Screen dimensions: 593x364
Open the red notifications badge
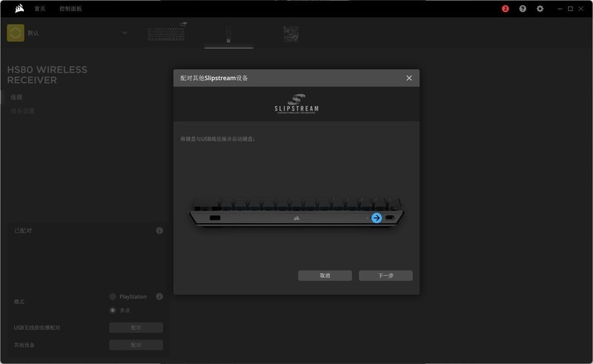click(x=506, y=9)
